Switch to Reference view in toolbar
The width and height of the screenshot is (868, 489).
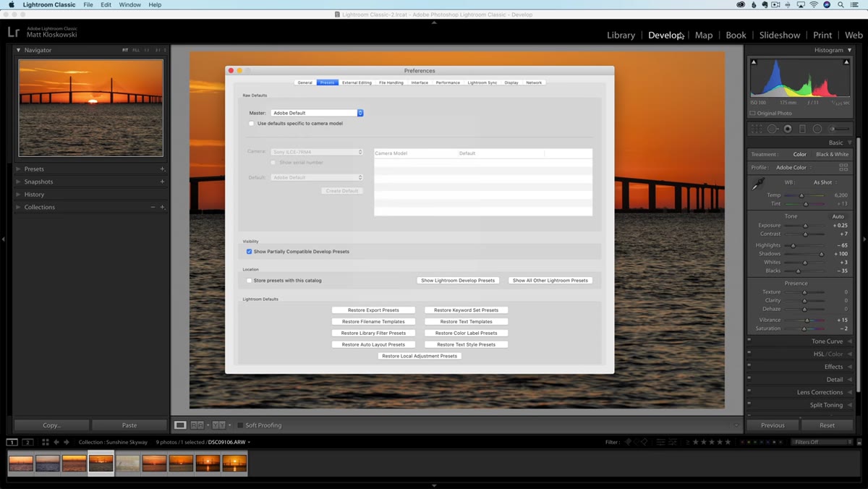197,425
